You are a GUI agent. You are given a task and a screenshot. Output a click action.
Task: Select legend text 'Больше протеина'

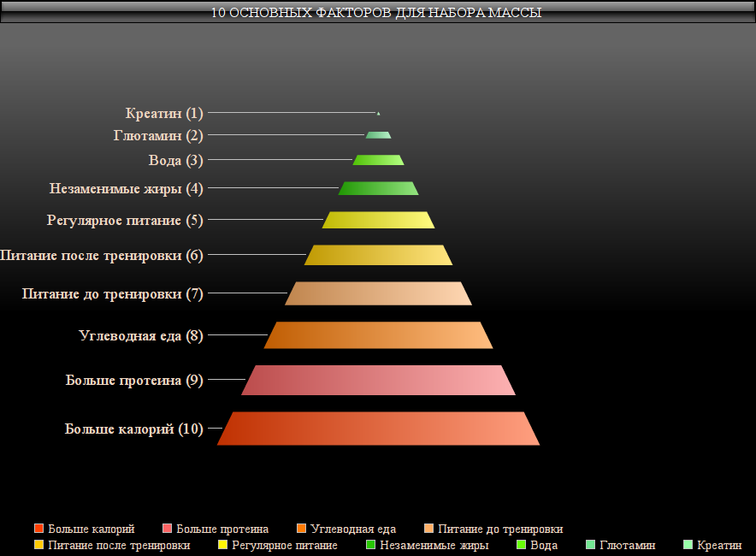coord(222,529)
